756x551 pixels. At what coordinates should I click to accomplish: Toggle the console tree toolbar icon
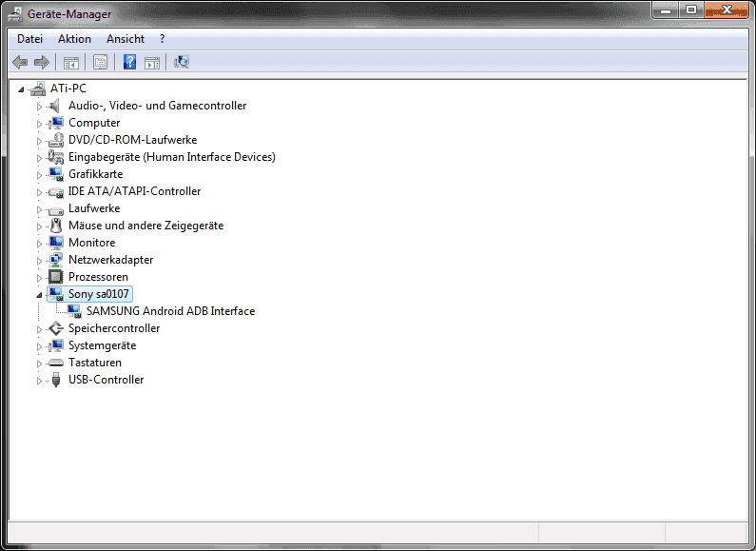click(71, 62)
